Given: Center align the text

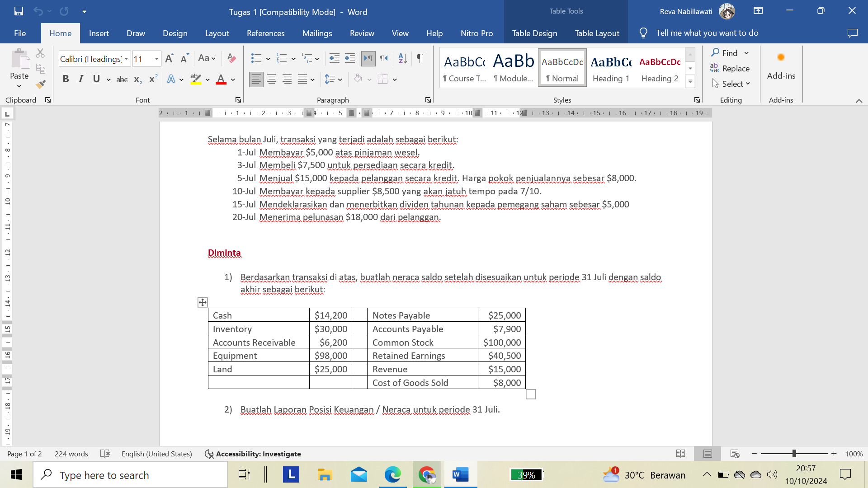Looking at the screenshot, I should point(272,80).
